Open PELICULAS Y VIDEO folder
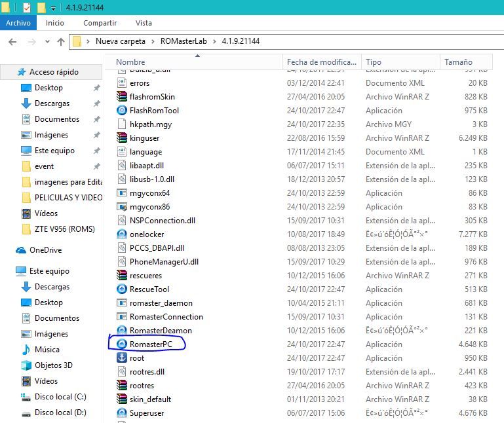The image size is (504, 423). coord(68,198)
